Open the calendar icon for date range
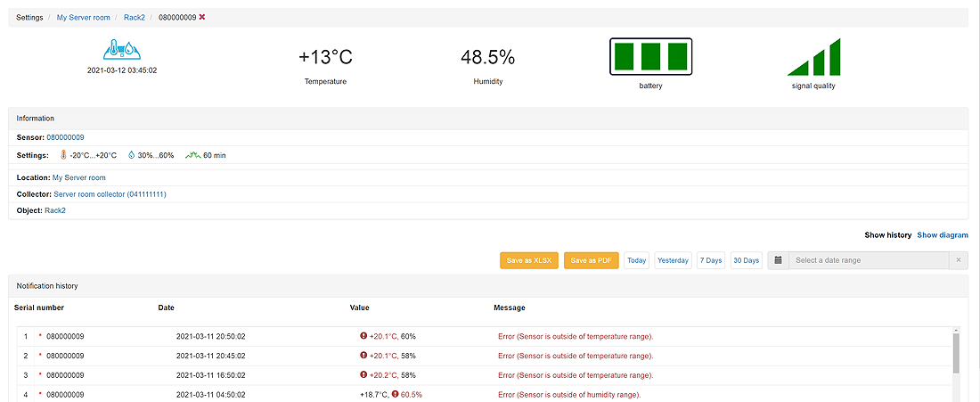This screenshot has width=980, height=402. (778, 260)
